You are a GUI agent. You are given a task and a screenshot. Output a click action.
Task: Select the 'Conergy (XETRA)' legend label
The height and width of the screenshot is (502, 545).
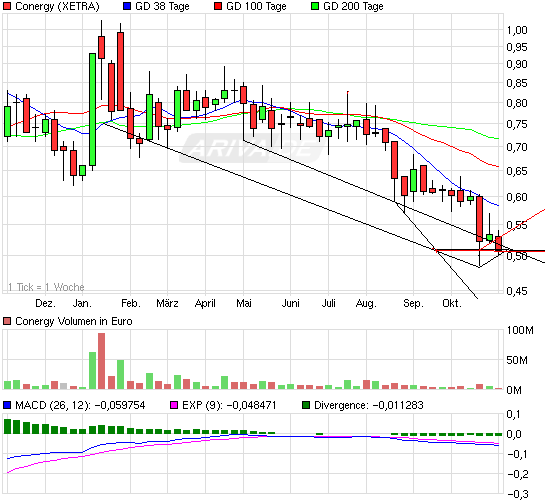(x=57, y=6)
